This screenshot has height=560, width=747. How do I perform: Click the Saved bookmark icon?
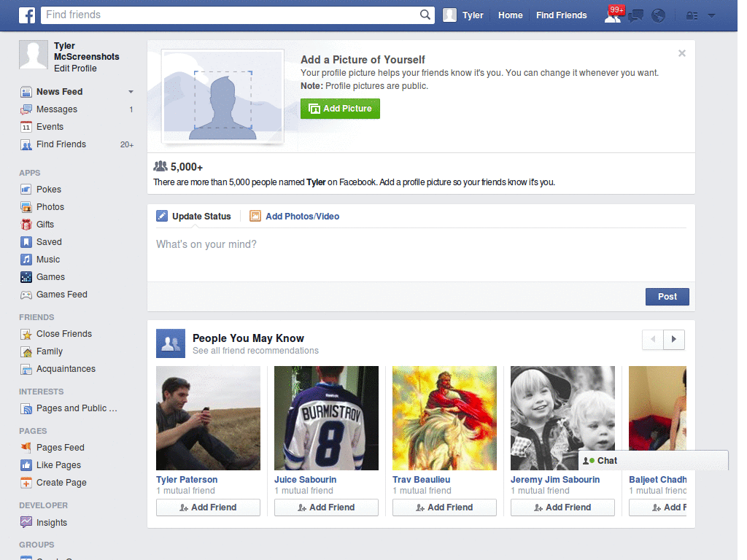click(26, 242)
